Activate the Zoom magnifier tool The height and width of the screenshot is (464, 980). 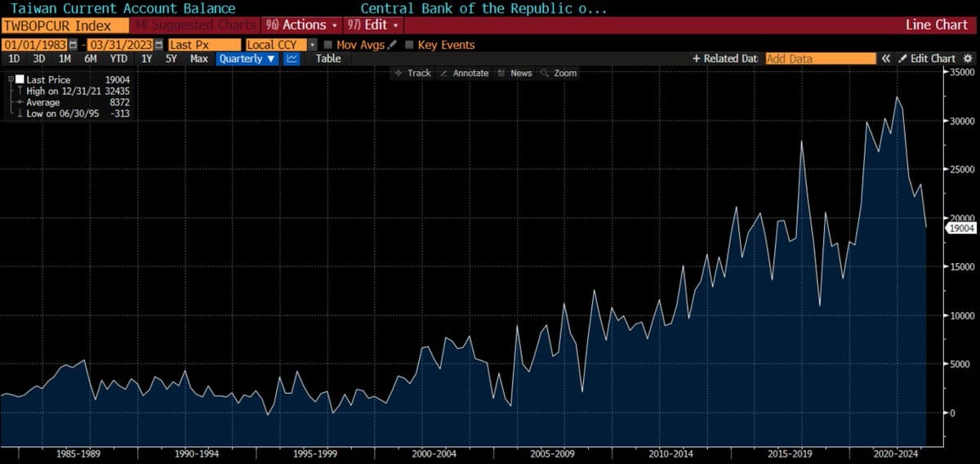coord(559,74)
